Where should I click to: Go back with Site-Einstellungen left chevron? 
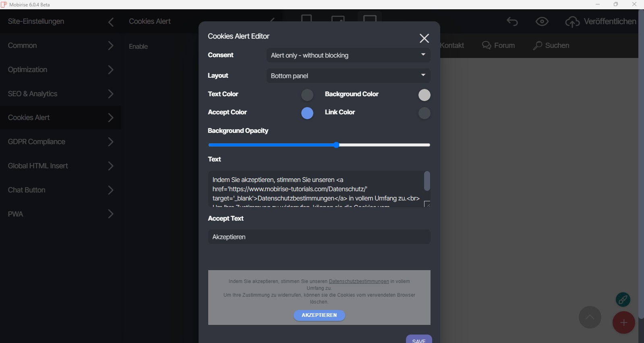pos(111,22)
